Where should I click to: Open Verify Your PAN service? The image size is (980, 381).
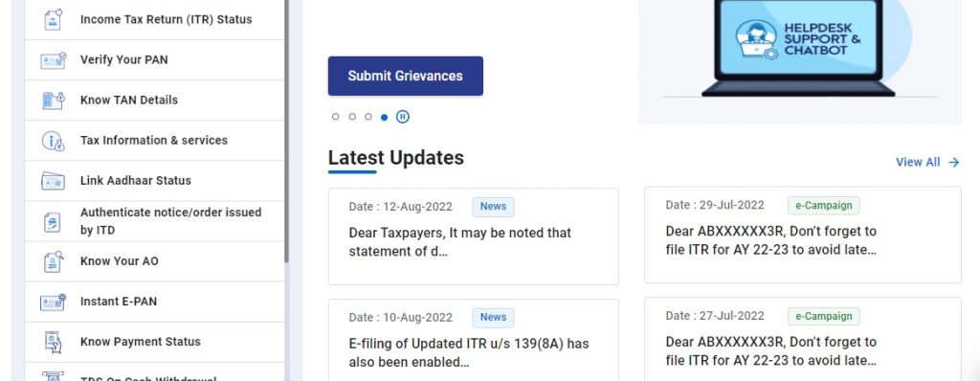[154, 60]
